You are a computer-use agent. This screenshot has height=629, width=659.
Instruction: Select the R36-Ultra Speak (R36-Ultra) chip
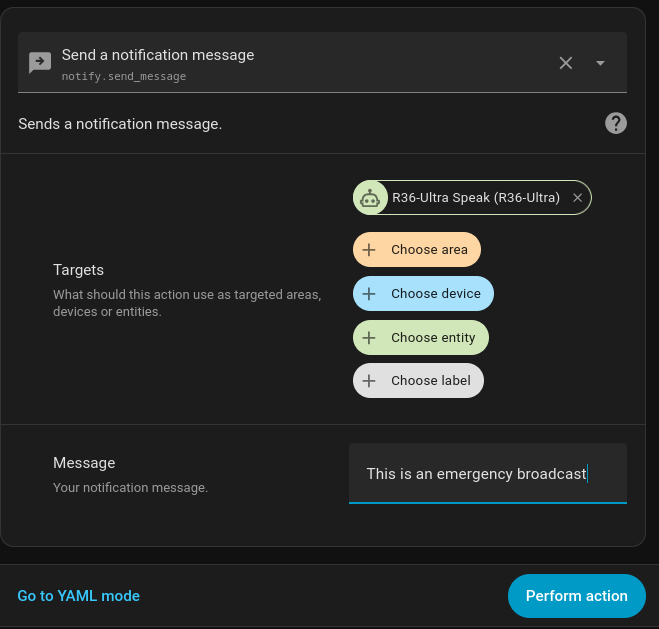[475, 198]
